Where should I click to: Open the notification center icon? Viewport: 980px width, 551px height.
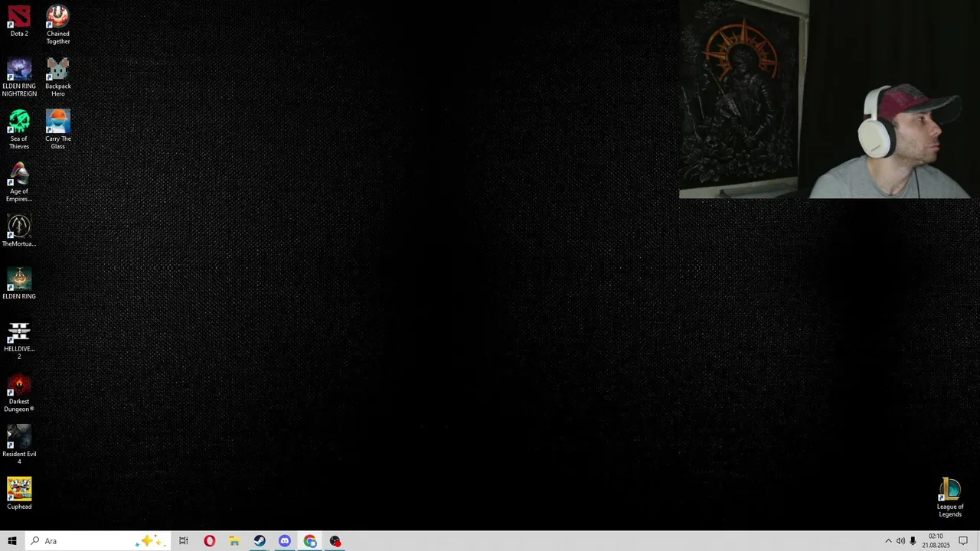click(963, 541)
